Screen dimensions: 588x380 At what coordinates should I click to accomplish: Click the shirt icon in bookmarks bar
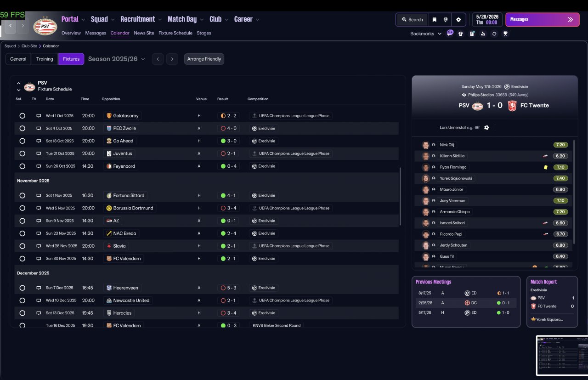click(461, 34)
